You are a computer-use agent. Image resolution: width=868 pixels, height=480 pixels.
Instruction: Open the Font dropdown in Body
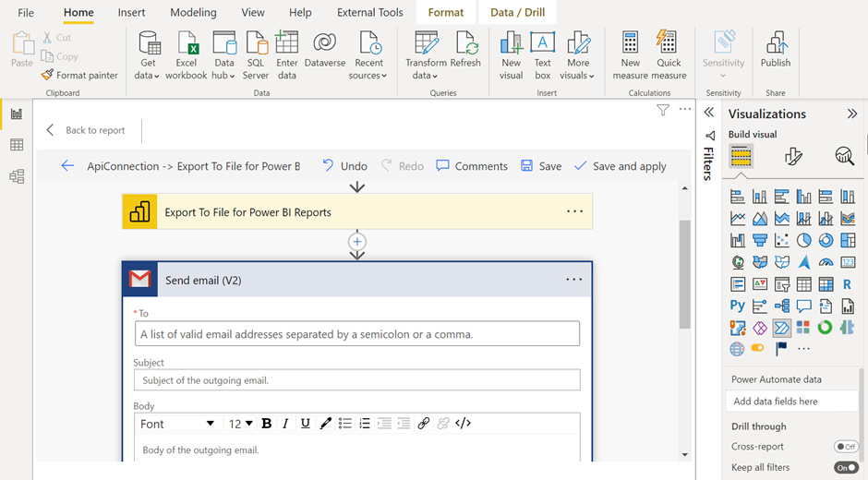(x=177, y=424)
